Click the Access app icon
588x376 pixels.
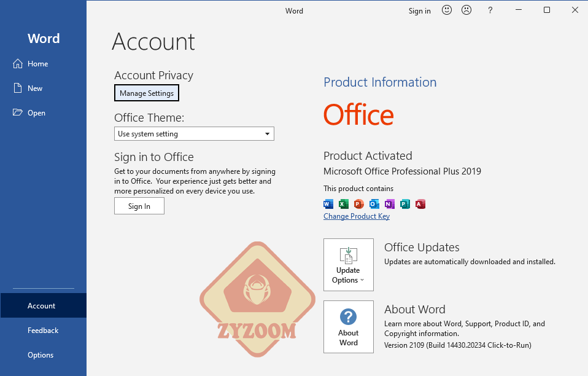[420, 204]
